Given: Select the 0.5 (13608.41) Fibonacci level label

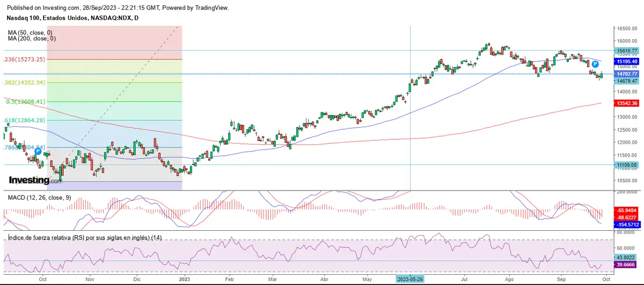Looking at the screenshot, I should click(25, 101).
